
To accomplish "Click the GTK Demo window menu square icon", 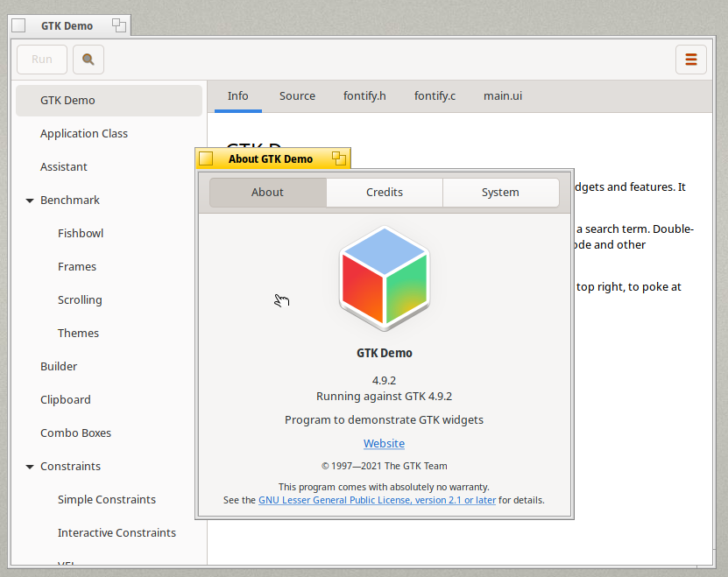I will 18,25.
